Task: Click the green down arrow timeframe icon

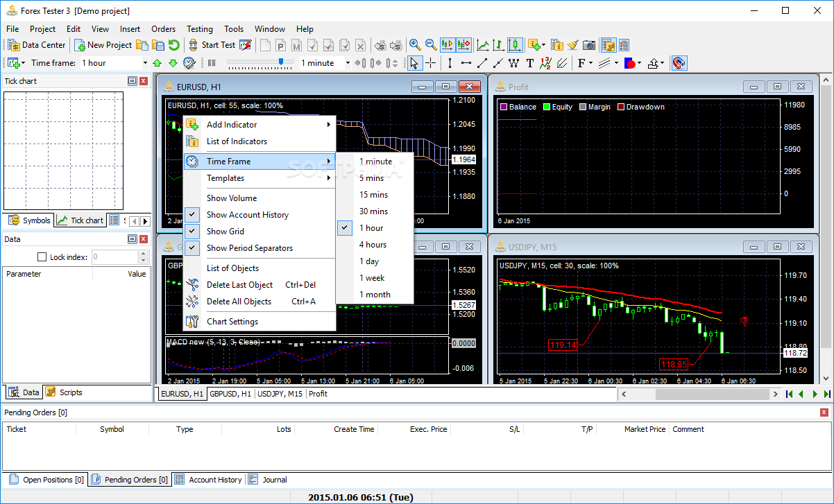Action: (x=173, y=63)
